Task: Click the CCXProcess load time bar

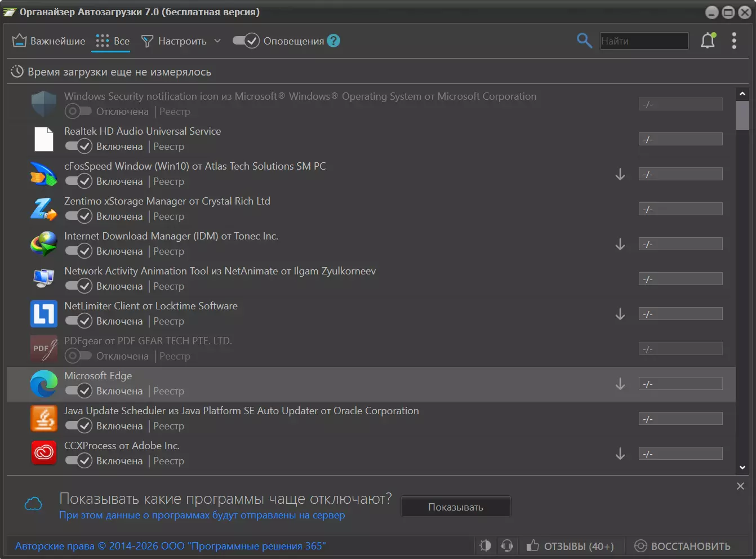Action: pos(681,454)
